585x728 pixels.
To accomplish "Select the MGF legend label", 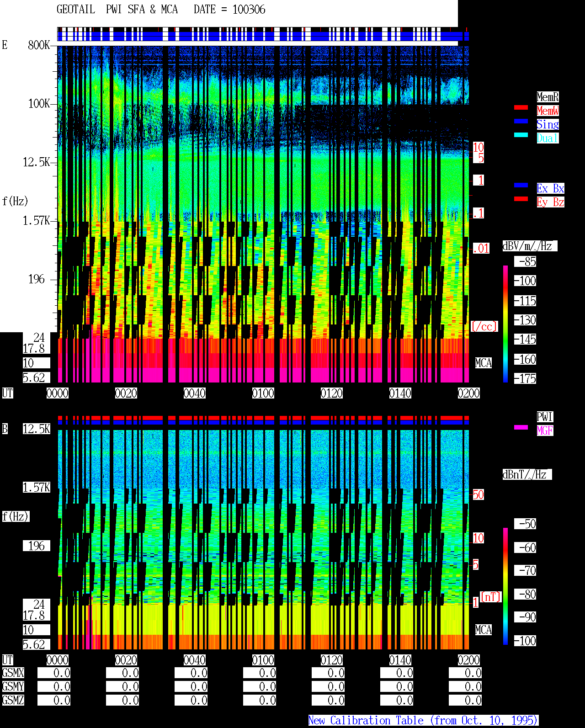I will coord(545,430).
